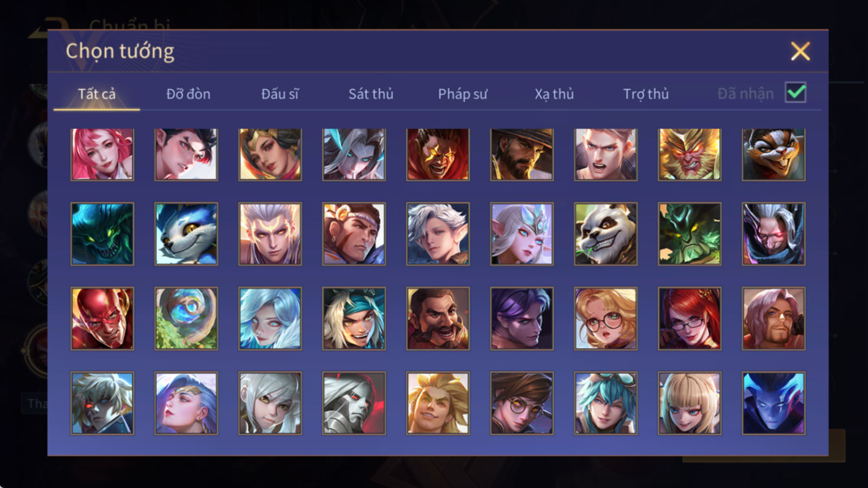This screenshot has height=488, width=868.
Task: Pick the raccoon hero with orange fur
Action: tap(773, 154)
